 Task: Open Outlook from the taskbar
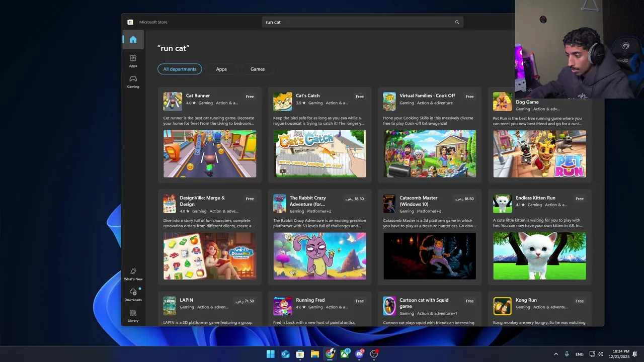click(x=285, y=354)
